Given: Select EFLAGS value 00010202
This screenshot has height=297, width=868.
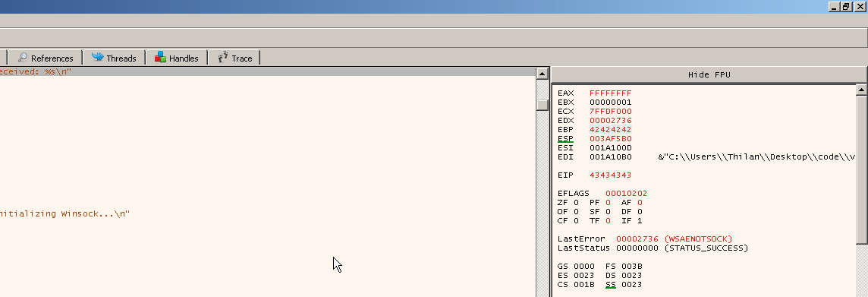Looking at the screenshot, I should click(x=626, y=194).
